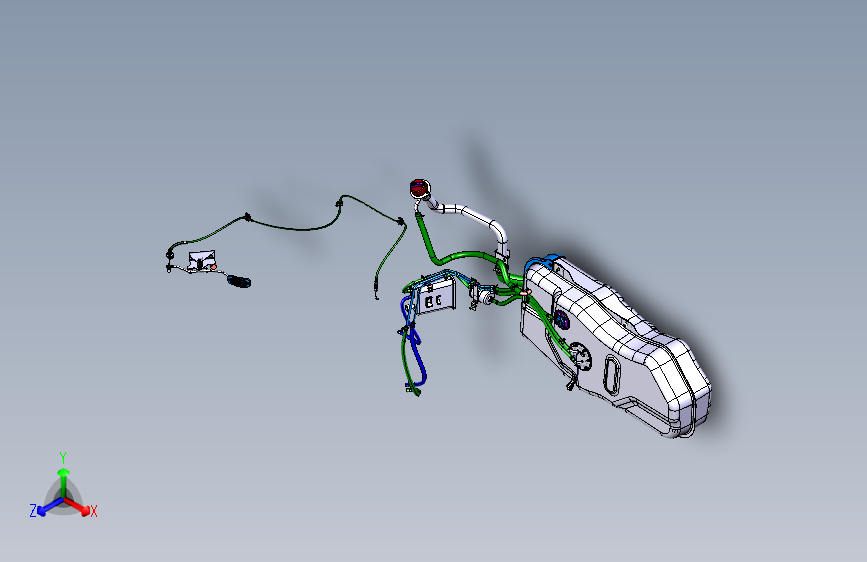Select the red fuel filler cap

coord(419,188)
